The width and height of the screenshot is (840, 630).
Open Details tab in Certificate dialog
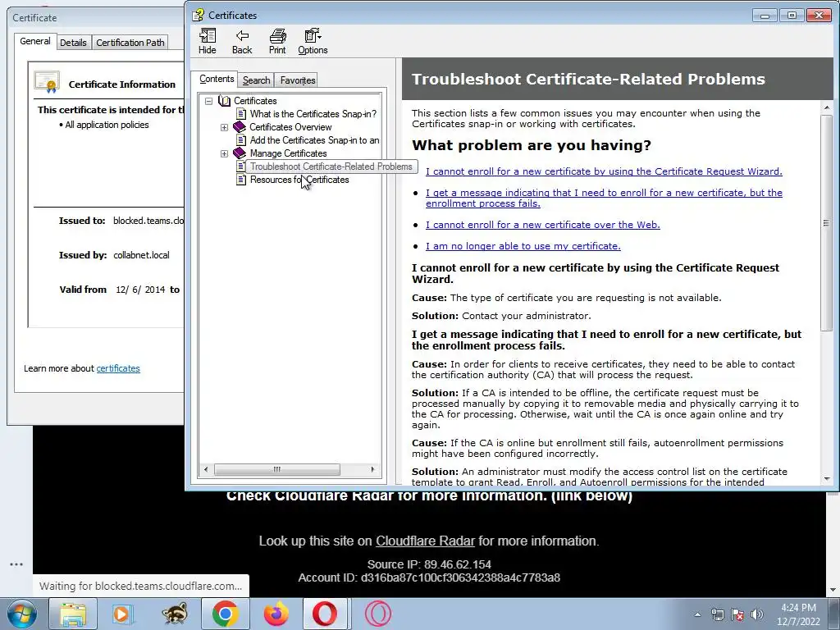73,43
